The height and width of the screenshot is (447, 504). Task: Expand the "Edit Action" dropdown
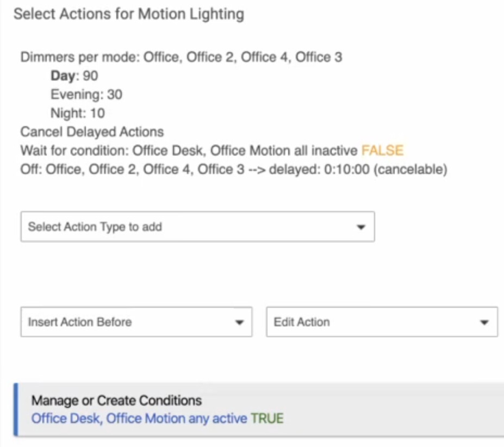(x=382, y=322)
